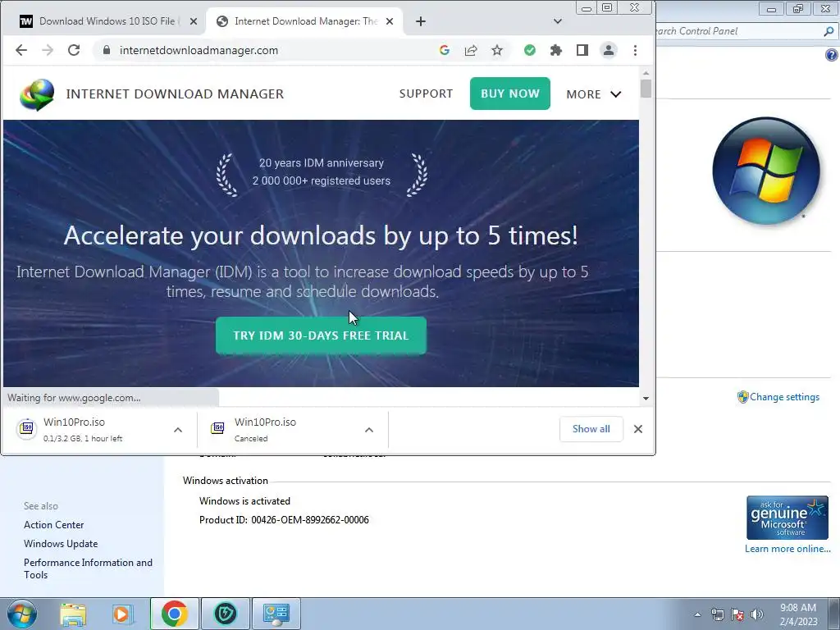
Task: Click the Action Center flag tray icon
Action: tap(737, 614)
